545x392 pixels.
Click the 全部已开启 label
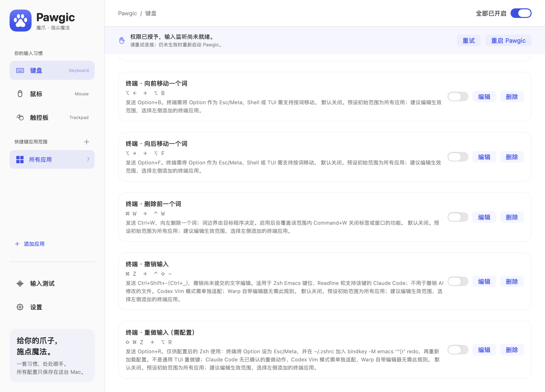click(x=491, y=13)
